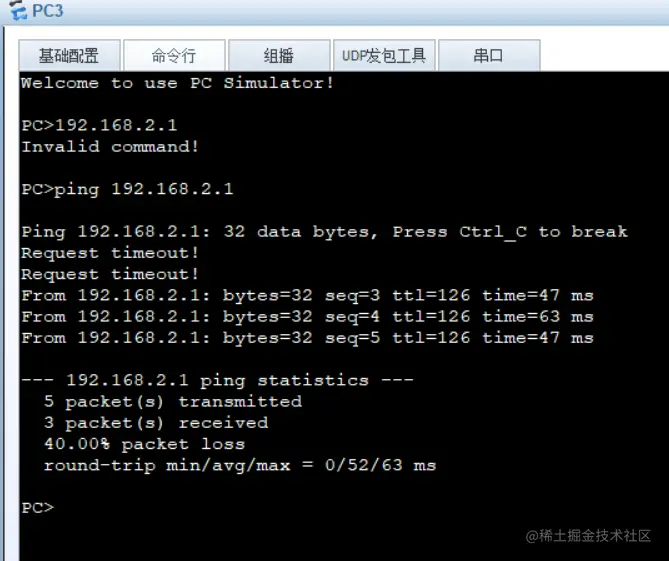Image resolution: width=669 pixels, height=561 pixels.
Task: Click the seq=4 time=63 ms reply line
Action: (307, 317)
